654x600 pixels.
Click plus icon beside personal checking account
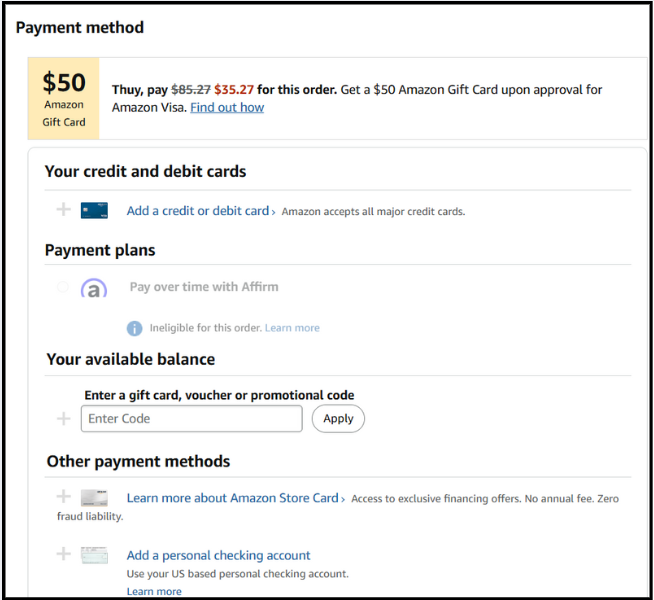click(63, 554)
